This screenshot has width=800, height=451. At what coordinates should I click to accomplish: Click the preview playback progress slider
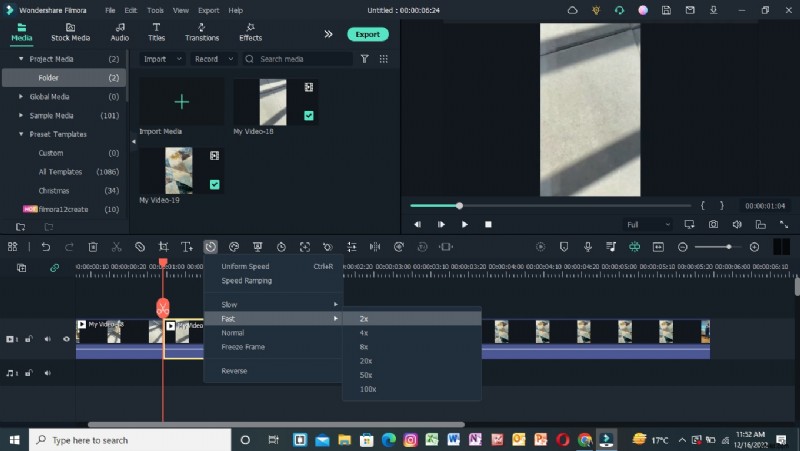point(551,206)
